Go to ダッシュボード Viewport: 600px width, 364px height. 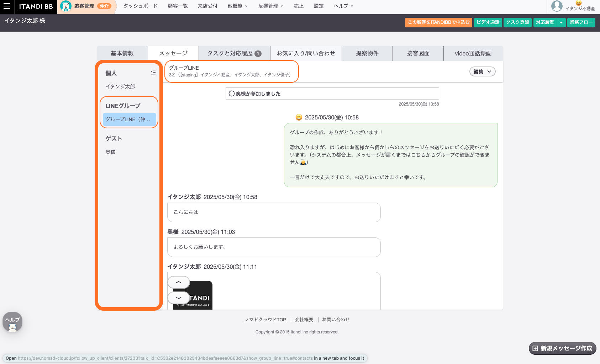click(141, 6)
